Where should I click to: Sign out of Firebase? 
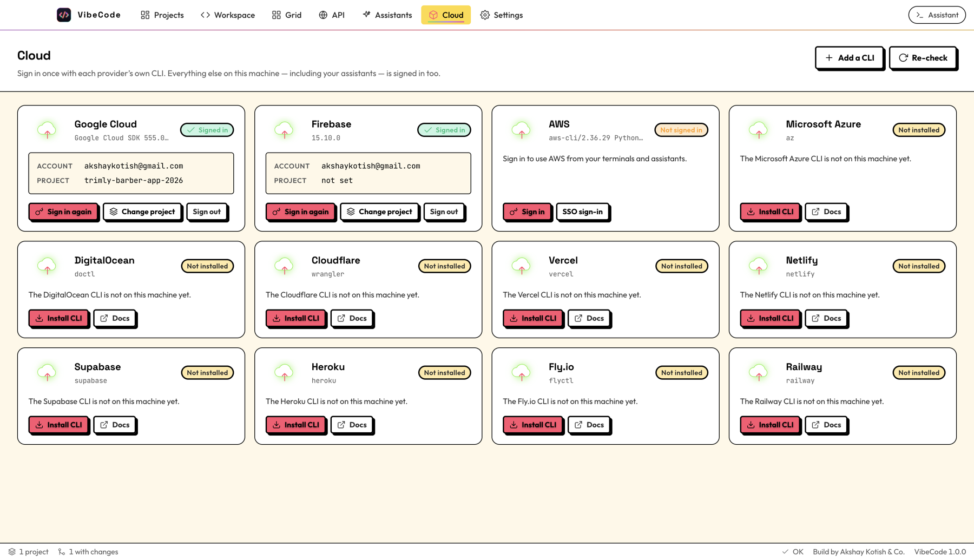point(444,212)
